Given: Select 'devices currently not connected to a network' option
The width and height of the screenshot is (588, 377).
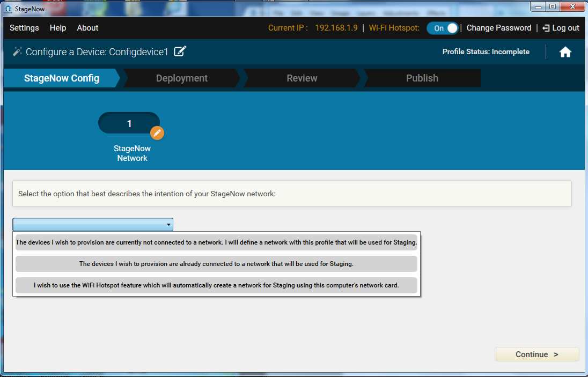Looking at the screenshot, I should click(216, 242).
